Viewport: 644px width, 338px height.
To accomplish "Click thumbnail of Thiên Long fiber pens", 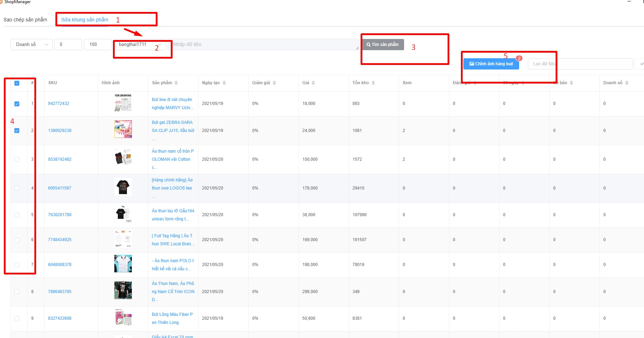I will pyautogui.click(x=123, y=317).
